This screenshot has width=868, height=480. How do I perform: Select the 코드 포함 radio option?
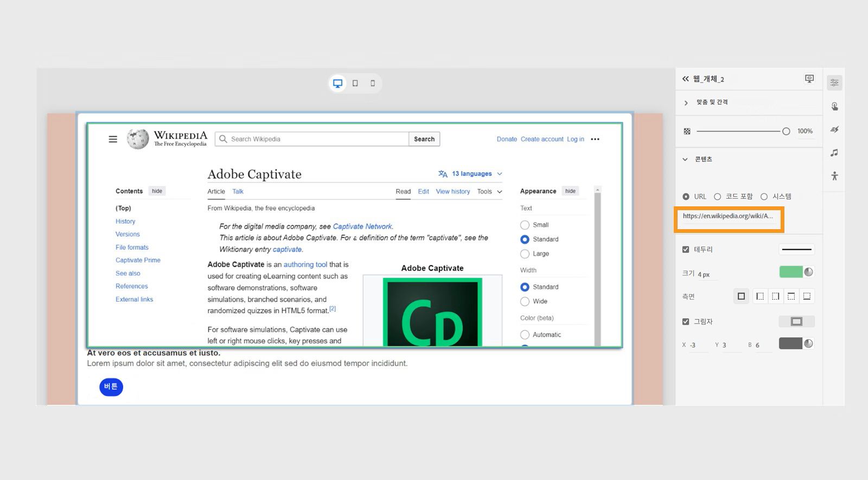(717, 197)
